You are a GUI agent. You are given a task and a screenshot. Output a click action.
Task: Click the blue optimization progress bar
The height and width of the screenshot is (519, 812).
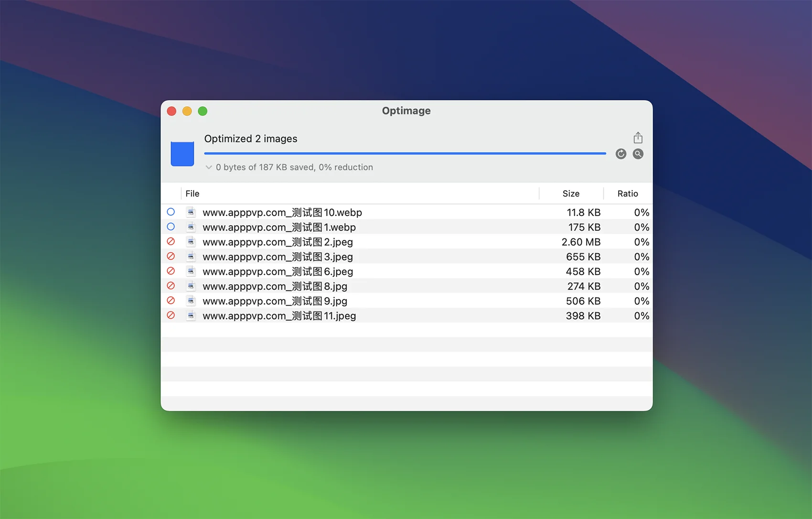405,153
